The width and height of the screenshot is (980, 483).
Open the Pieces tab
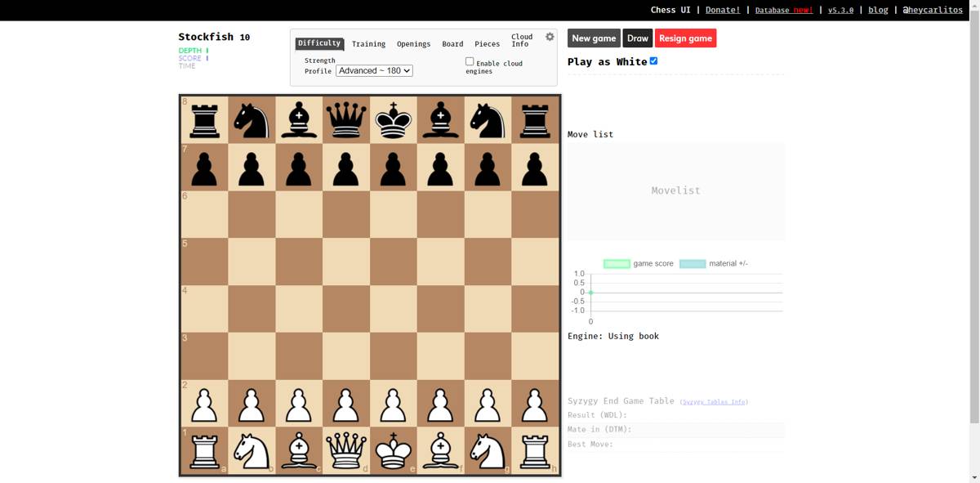point(487,43)
